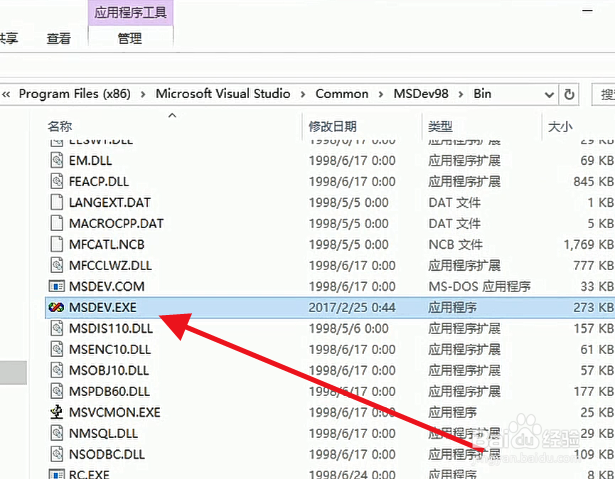Viewport: 615px width, 479px height.
Task: Select the file name MSPDB60.DLL
Action: pos(109,391)
